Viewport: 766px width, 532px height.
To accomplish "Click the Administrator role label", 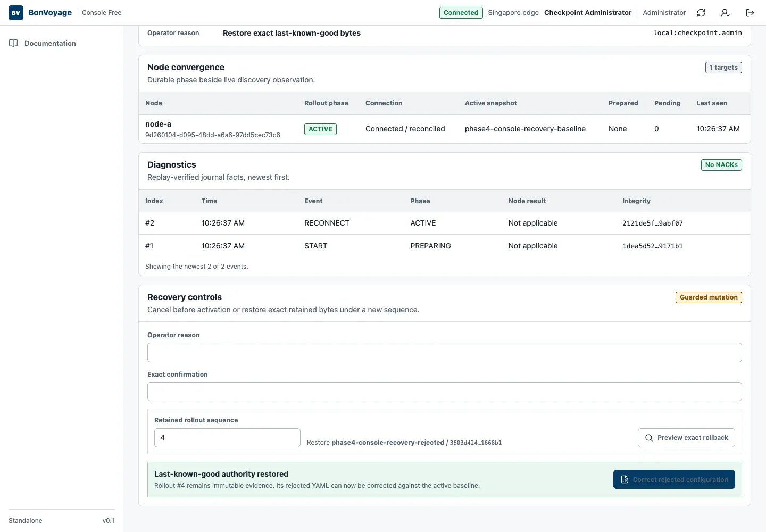I will tap(664, 13).
